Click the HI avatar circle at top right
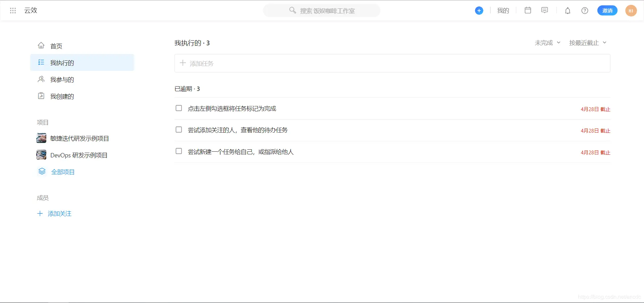 (631, 10)
